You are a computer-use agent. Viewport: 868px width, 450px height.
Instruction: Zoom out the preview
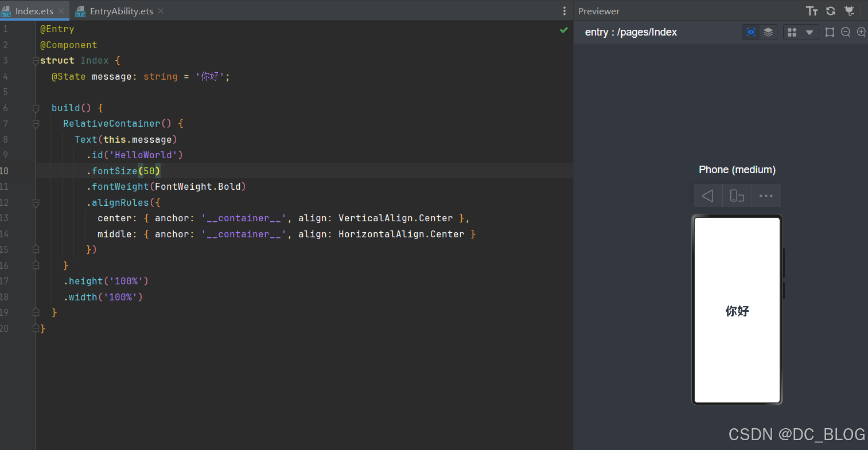(846, 32)
